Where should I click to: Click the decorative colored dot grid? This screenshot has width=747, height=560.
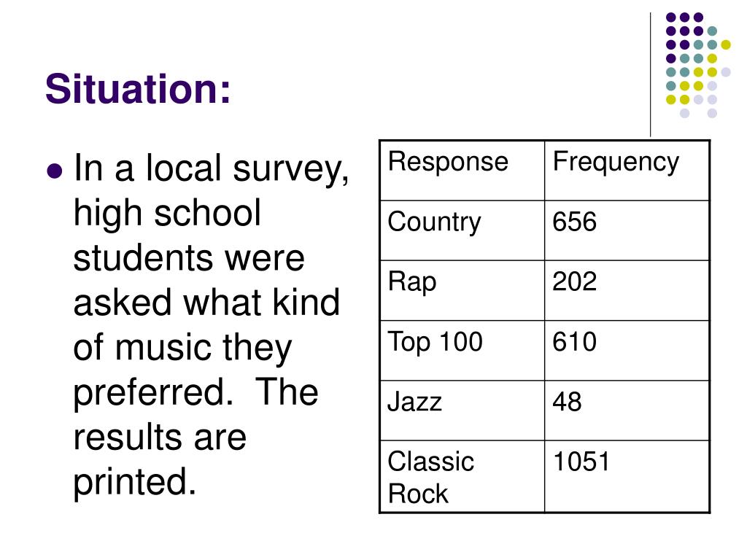pos(694,64)
